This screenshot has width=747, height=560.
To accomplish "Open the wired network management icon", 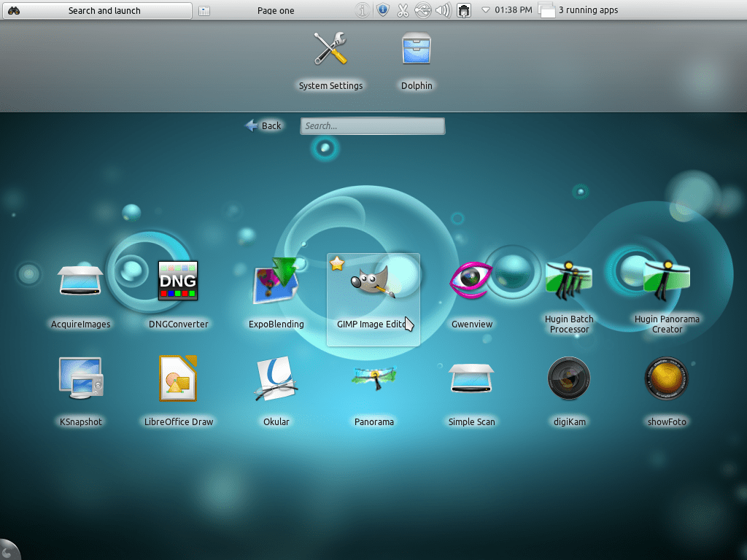I will [x=464, y=10].
